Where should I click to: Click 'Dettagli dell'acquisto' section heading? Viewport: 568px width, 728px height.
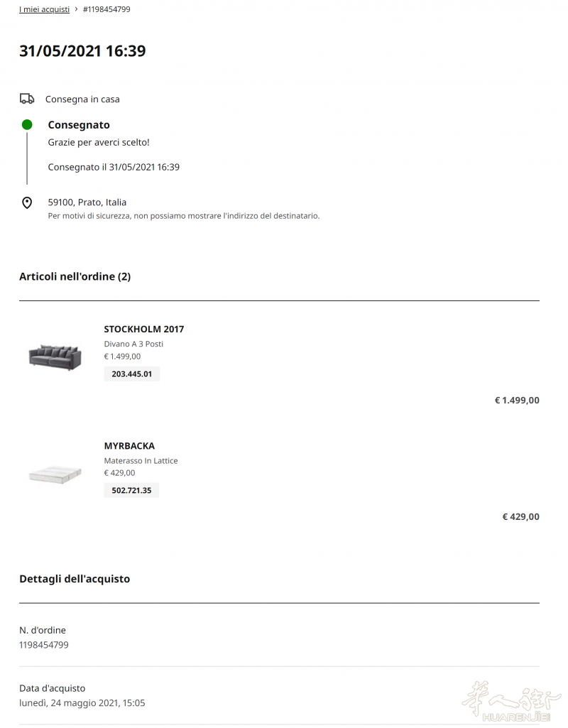point(75,579)
